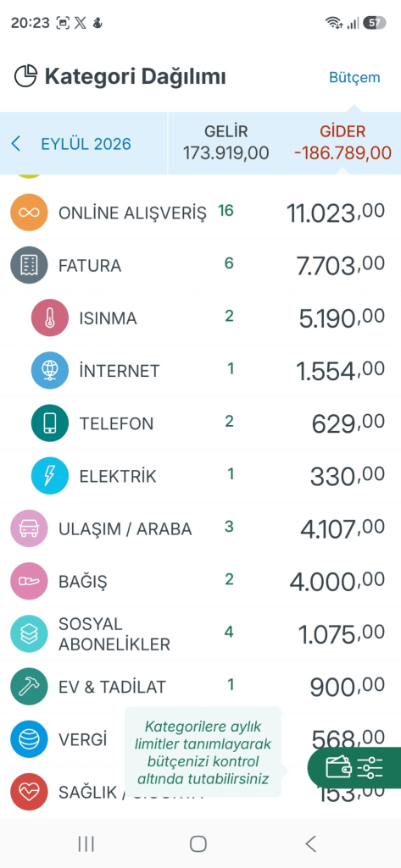
Task: Tap the Vergi globe icon
Action: [29, 739]
